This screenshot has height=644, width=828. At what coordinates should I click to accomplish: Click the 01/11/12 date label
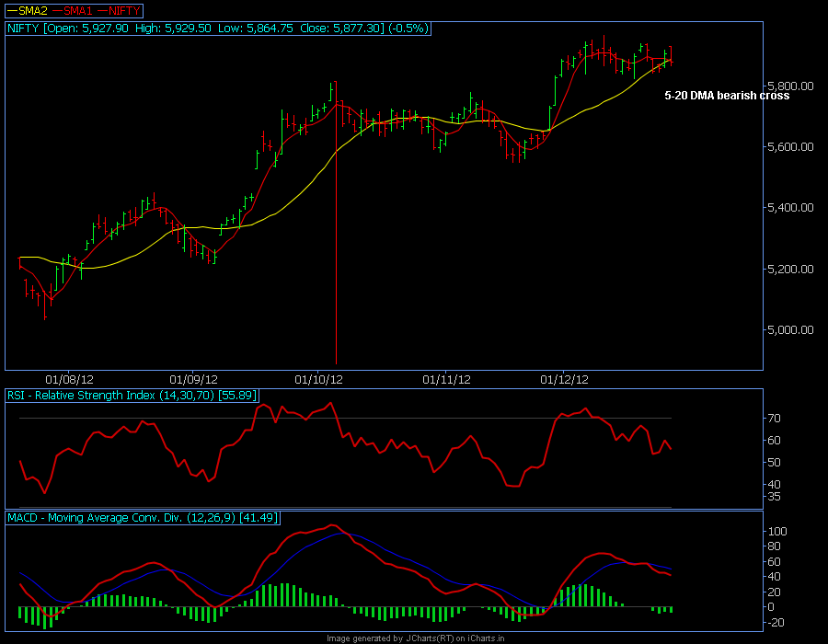pos(446,380)
